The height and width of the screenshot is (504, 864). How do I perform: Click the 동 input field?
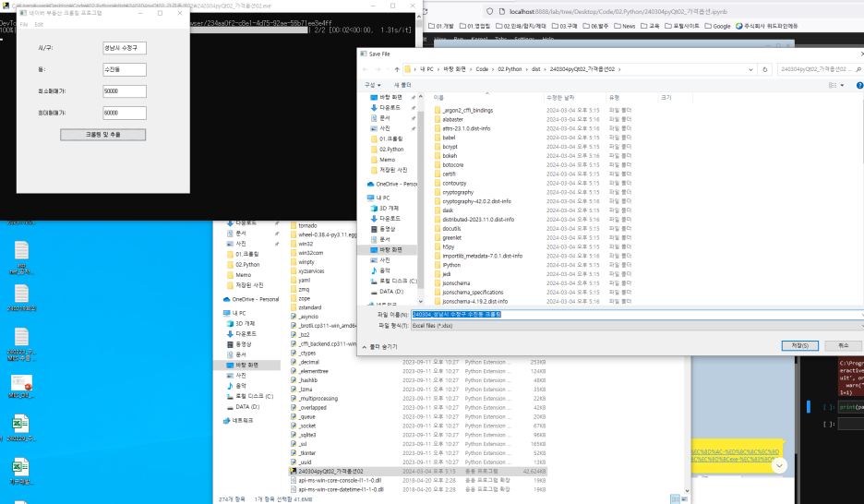click(x=125, y=69)
